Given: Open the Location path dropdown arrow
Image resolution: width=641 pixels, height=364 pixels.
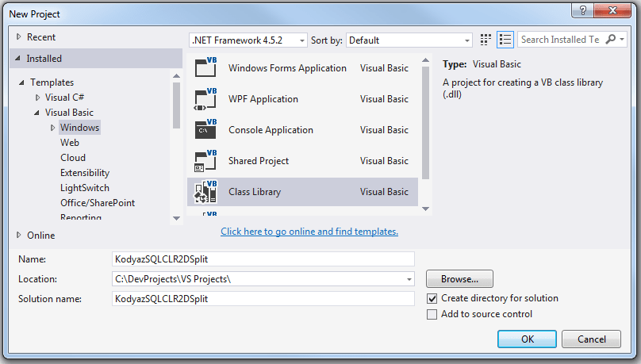Looking at the screenshot, I should [409, 279].
